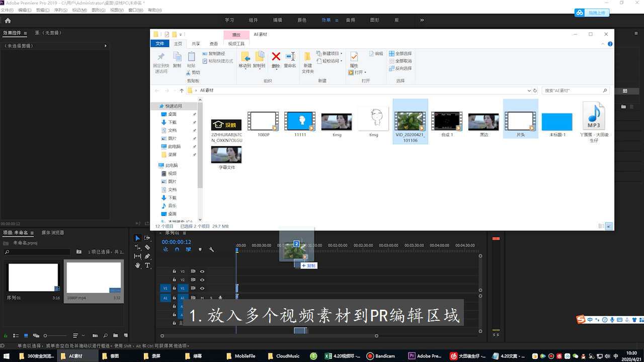Open the Video Tools tab in Explorer
The image size is (644, 362).
tap(236, 44)
